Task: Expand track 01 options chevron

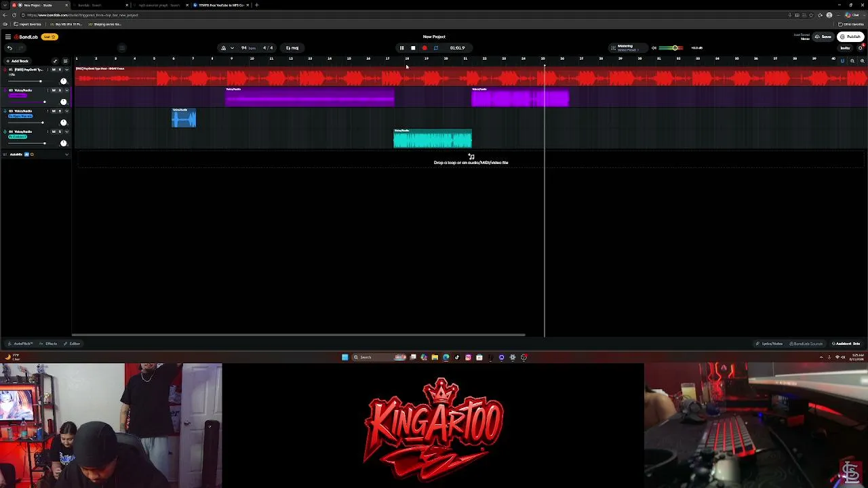Action: click(x=66, y=70)
